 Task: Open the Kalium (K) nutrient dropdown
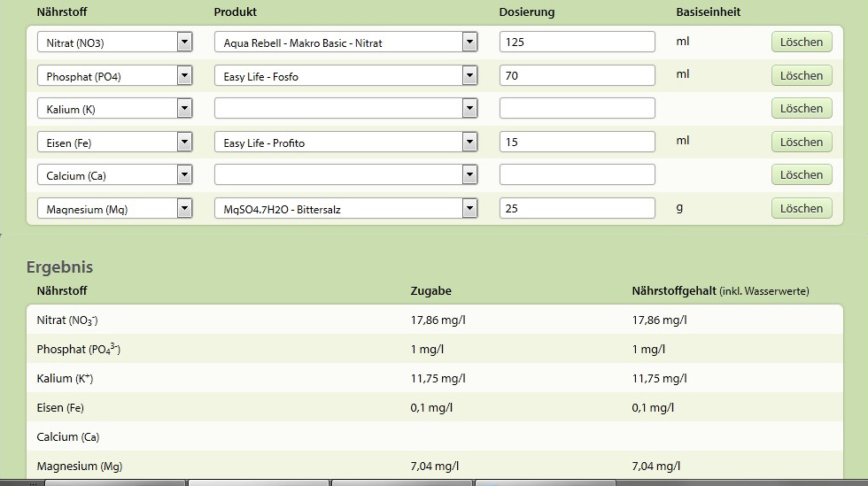click(114, 109)
